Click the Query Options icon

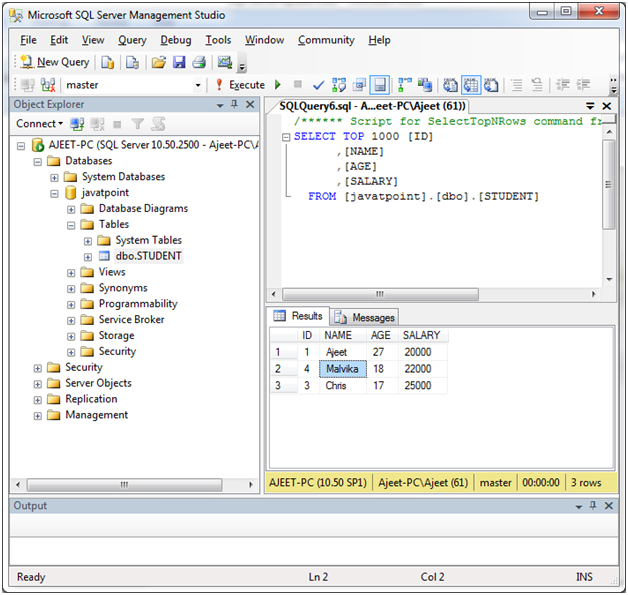[359, 85]
